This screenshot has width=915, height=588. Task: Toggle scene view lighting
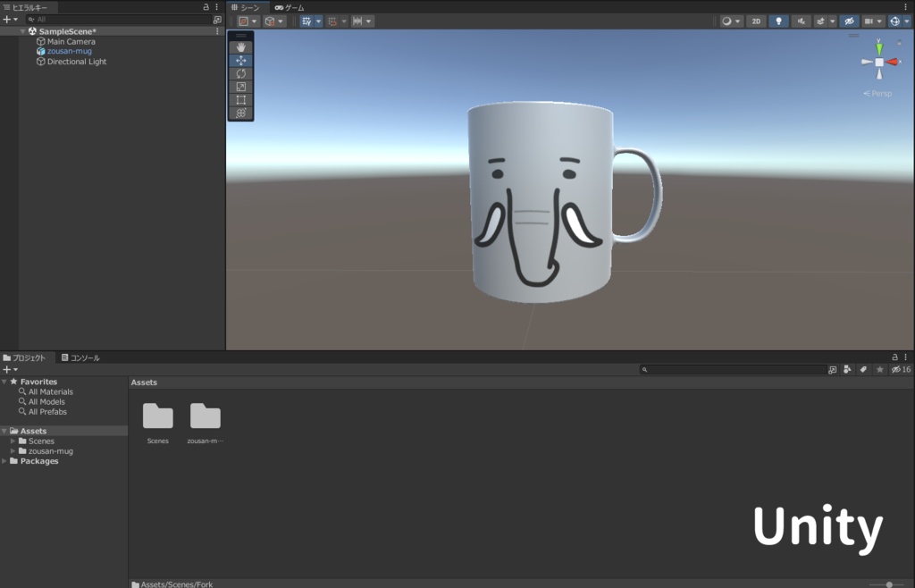779,21
